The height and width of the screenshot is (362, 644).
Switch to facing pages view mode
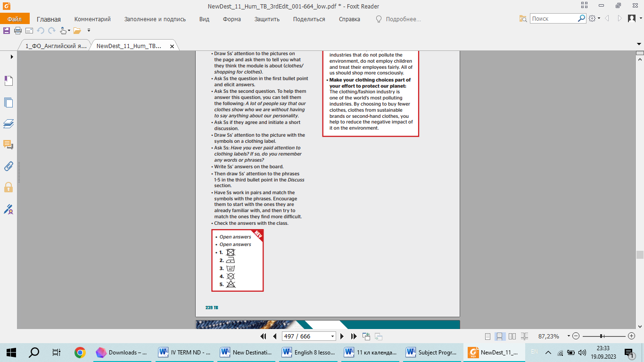point(512,336)
